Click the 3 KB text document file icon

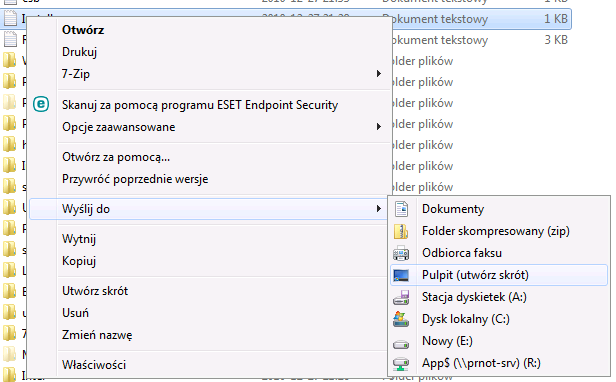[x=9, y=40]
